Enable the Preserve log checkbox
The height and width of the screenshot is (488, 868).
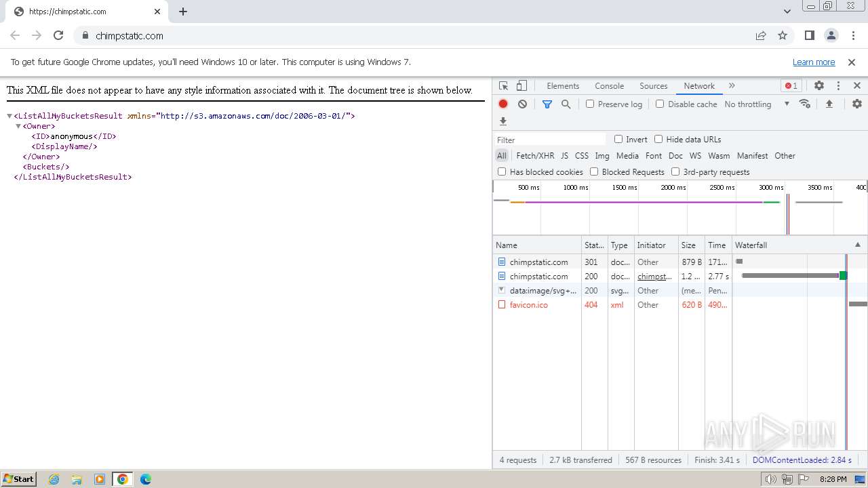pos(590,104)
